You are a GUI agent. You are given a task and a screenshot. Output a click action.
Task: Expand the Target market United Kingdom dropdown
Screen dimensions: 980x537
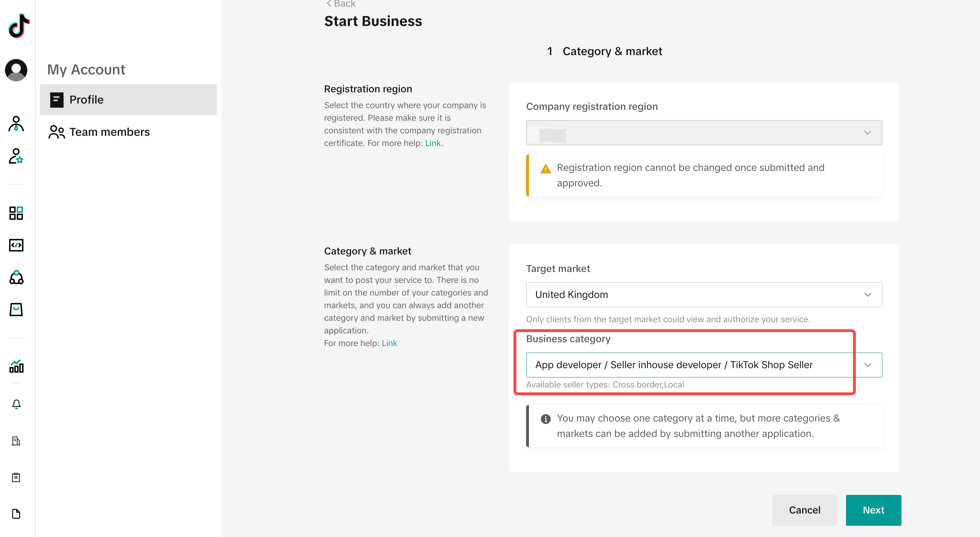[x=704, y=294]
